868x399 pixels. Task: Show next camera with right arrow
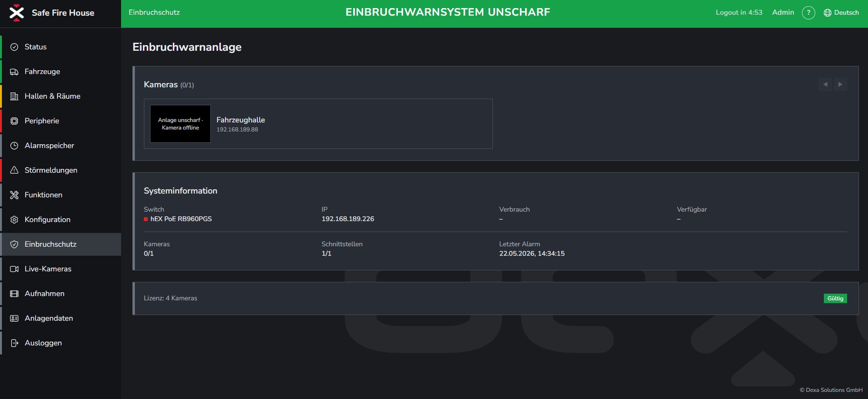(840, 84)
